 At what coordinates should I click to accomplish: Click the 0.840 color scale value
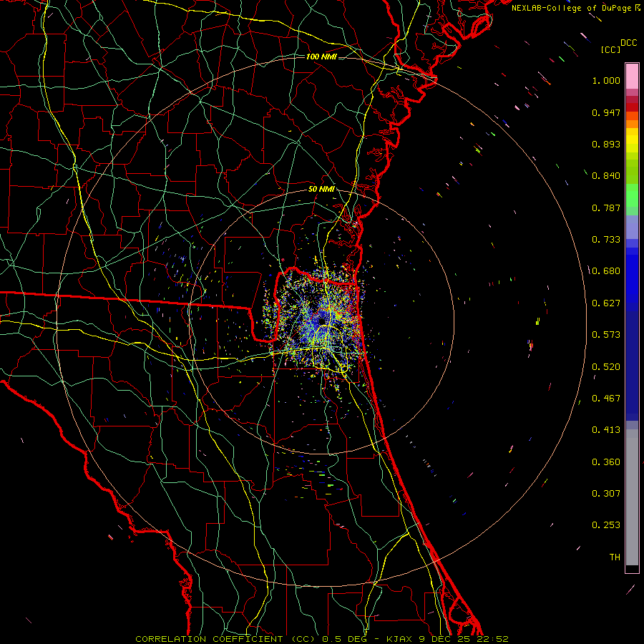[x=606, y=176]
